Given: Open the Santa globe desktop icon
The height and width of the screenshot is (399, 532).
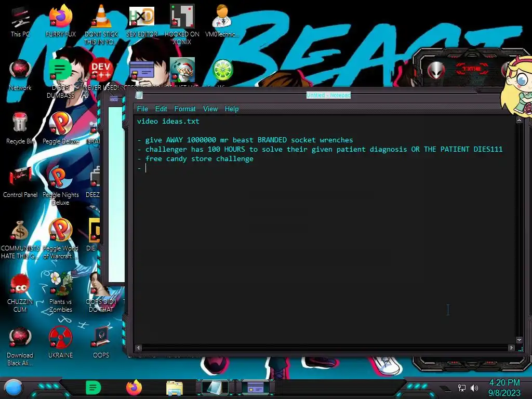Looking at the screenshot, I should pos(182,70).
